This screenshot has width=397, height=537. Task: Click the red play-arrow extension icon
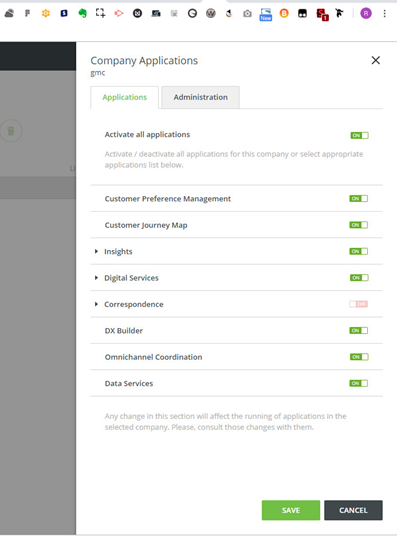(119, 13)
